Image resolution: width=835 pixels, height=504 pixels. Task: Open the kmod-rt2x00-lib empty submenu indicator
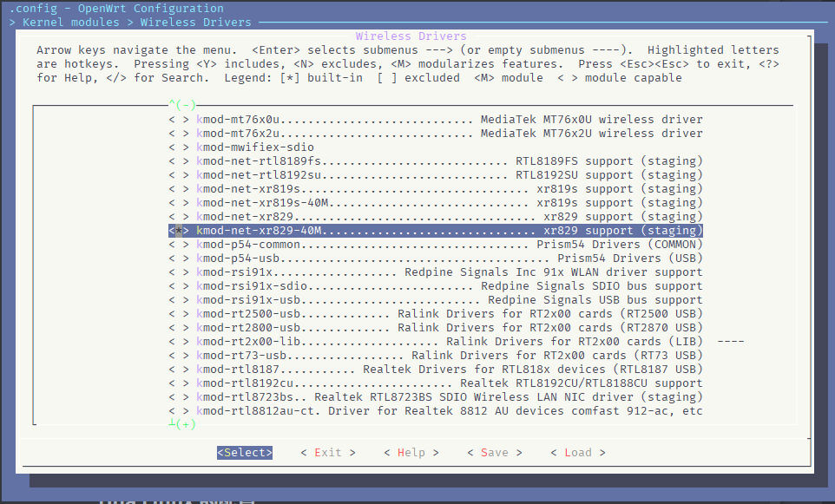tap(731, 342)
